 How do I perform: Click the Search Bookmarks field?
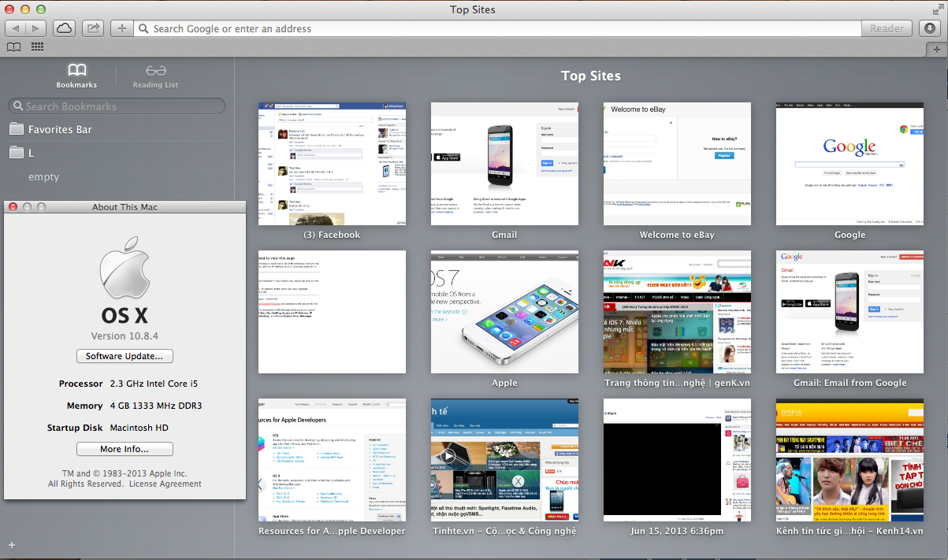tap(117, 106)
